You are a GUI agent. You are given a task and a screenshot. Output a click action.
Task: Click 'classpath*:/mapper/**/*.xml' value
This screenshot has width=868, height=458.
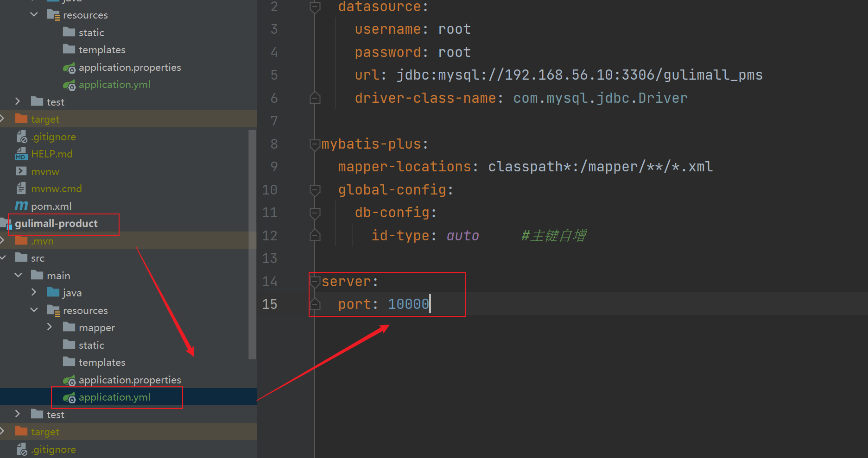pos(600,166)
